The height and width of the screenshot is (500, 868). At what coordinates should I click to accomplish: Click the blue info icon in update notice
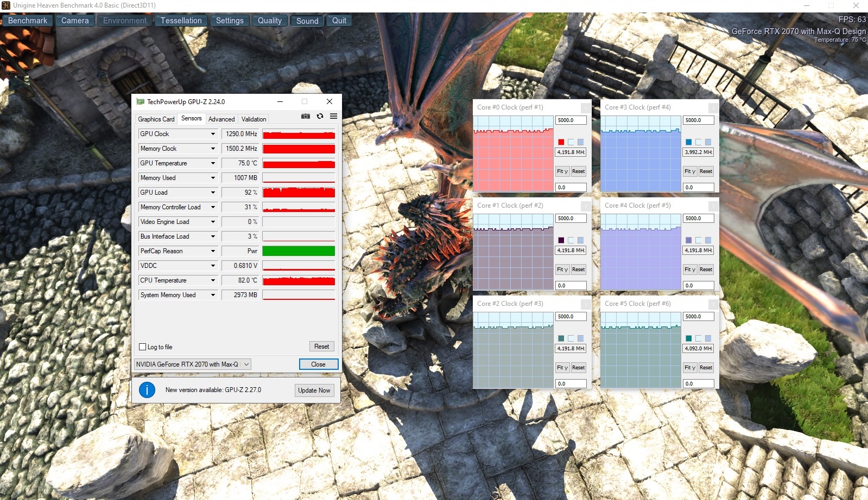tap(147, 390)
